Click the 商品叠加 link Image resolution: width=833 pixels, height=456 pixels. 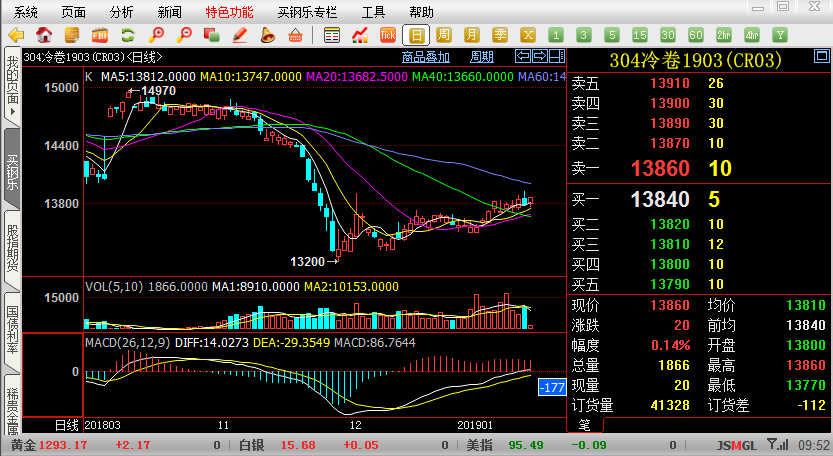(x=426, y=57)
